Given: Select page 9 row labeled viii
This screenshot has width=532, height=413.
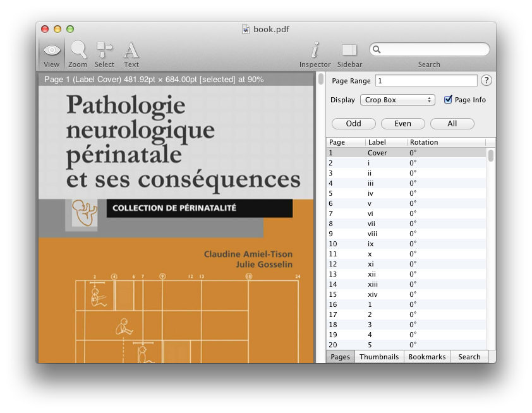Looking at the screenshot, I should click(406, 234).
